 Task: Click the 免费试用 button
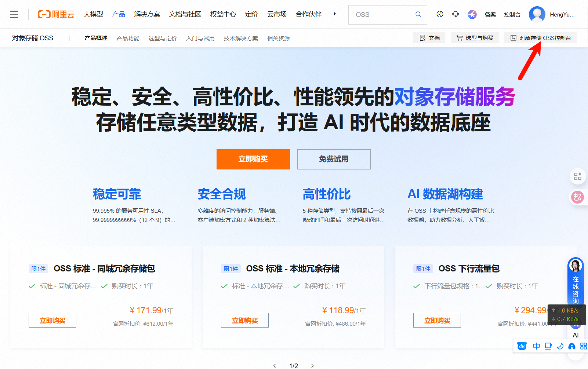334,159
